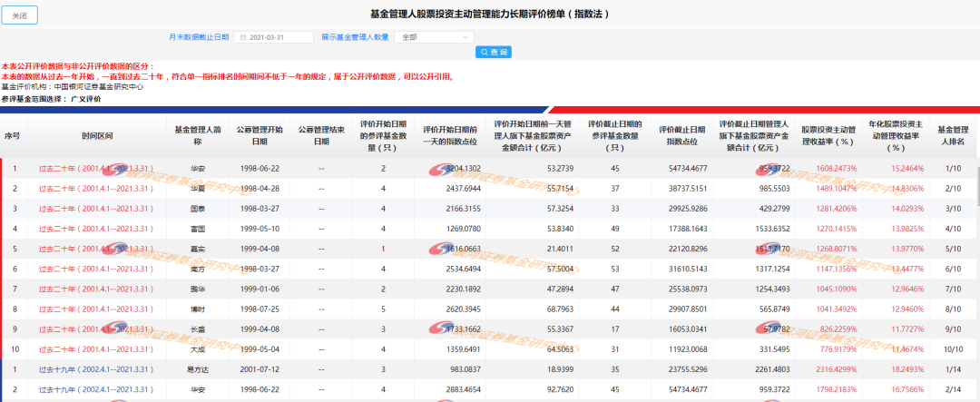Click start date 1998-04-28
The image size is (980, 402).
click(x=259, y=189)
